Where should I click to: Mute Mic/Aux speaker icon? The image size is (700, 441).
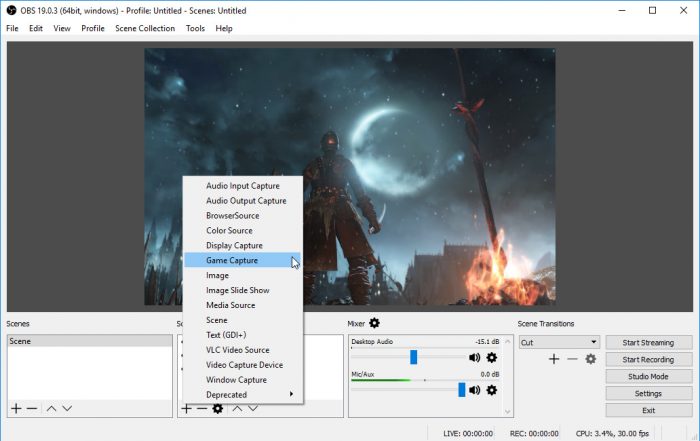pos(475,390)
